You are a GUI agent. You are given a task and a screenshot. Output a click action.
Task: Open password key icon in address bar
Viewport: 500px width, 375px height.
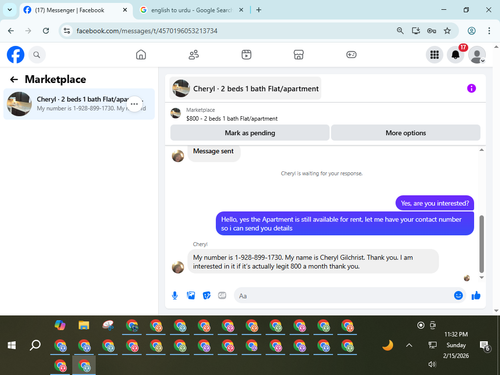tap(431, 31)
